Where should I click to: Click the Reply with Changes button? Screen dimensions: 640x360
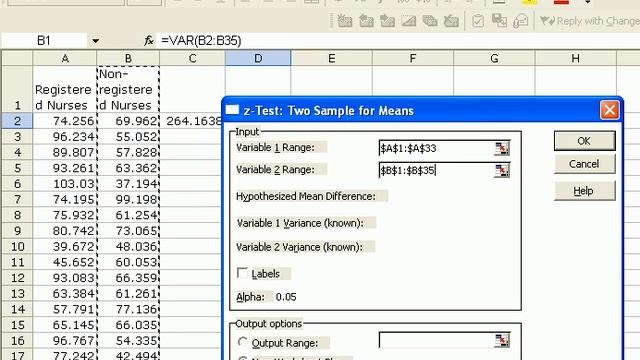[589, 21]
